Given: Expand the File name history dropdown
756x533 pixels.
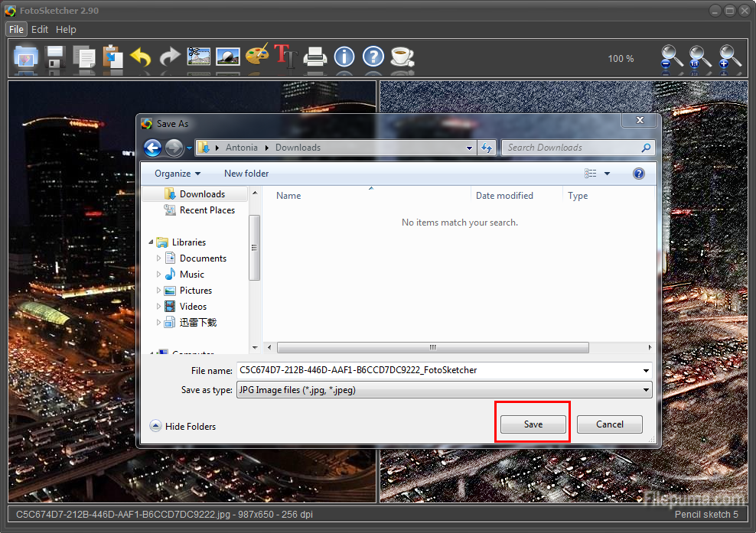Looking at the screenshot, I should (647, 370).
